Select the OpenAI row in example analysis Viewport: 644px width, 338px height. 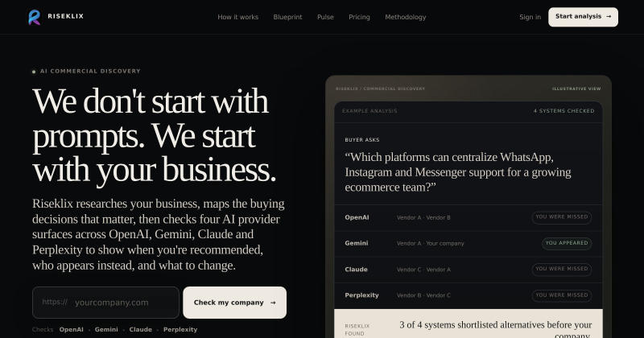pyautogui.click(x=469, y=217)
